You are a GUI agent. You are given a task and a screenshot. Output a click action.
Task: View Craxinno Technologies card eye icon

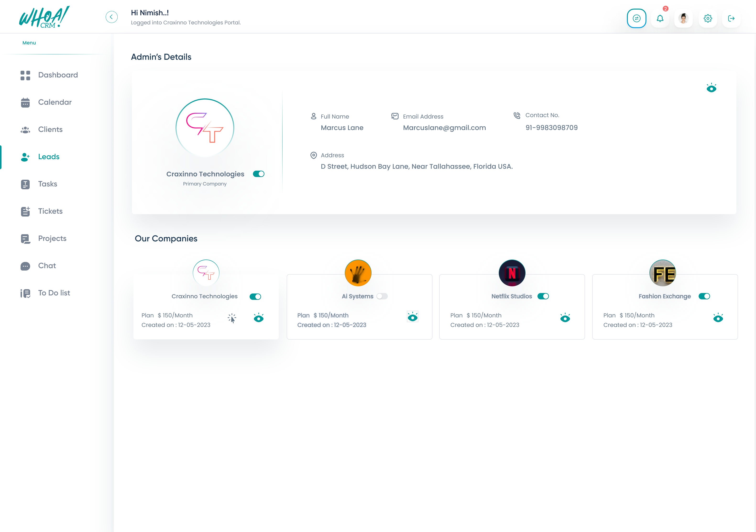(x=259, y=318)
